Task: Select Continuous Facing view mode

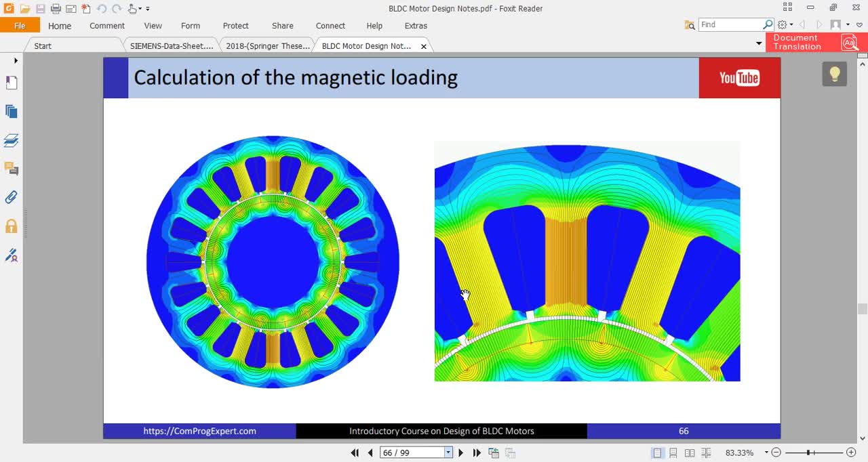Action: pyautogui.click(x=706, y=453)
